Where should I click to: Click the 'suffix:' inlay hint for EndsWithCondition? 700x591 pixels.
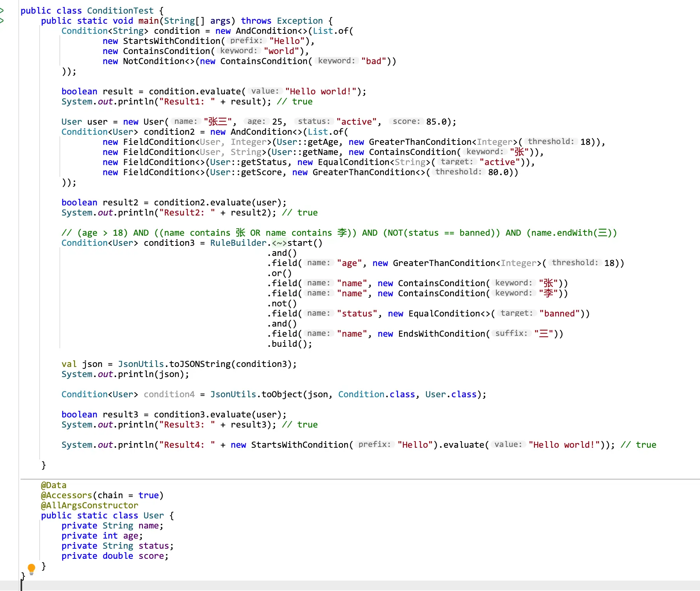(511, 334)
